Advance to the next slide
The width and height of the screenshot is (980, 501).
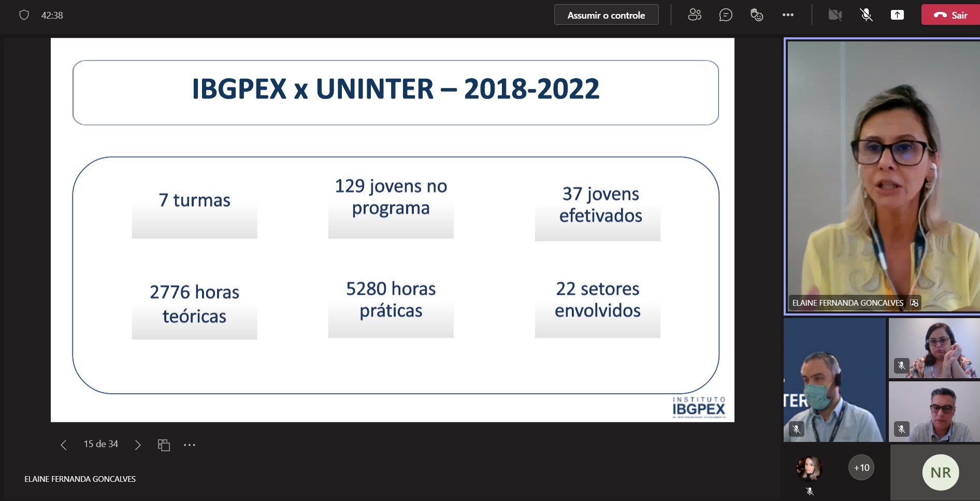138,445
